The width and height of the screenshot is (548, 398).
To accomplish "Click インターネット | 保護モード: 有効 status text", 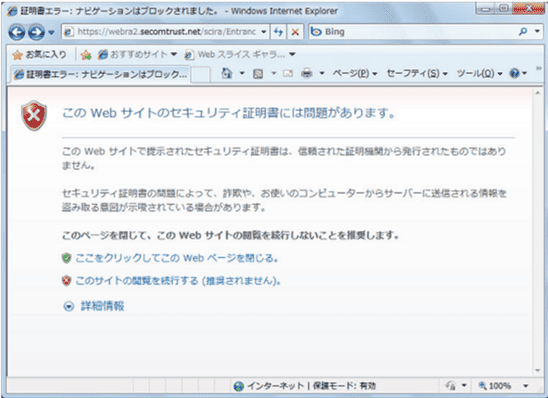I will (311, 386).
